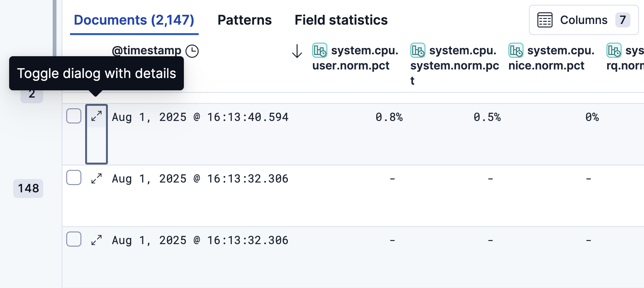Toggle dialog with details for the first document

pos(96,117)
